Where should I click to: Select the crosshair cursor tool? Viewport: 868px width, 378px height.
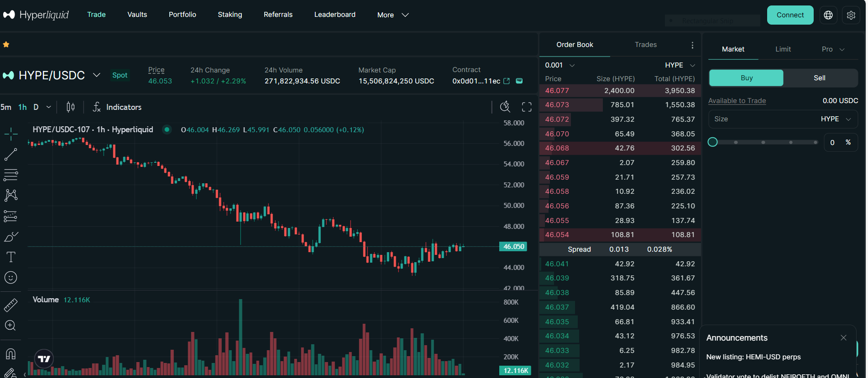point(10,134)
